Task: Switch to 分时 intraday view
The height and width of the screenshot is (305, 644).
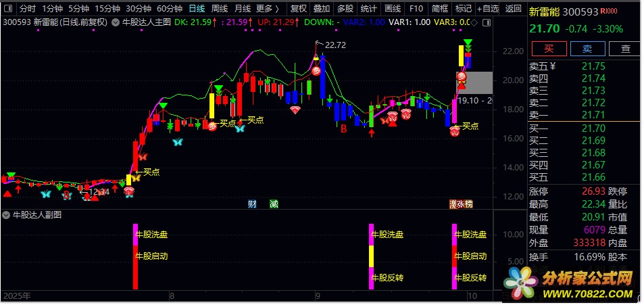Action: pos(27,8)
